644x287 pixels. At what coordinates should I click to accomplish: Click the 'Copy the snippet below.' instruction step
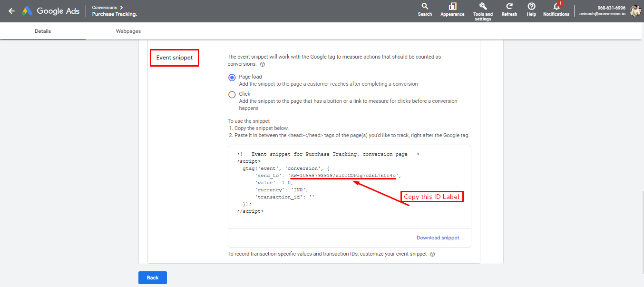[x=258, y=128]
